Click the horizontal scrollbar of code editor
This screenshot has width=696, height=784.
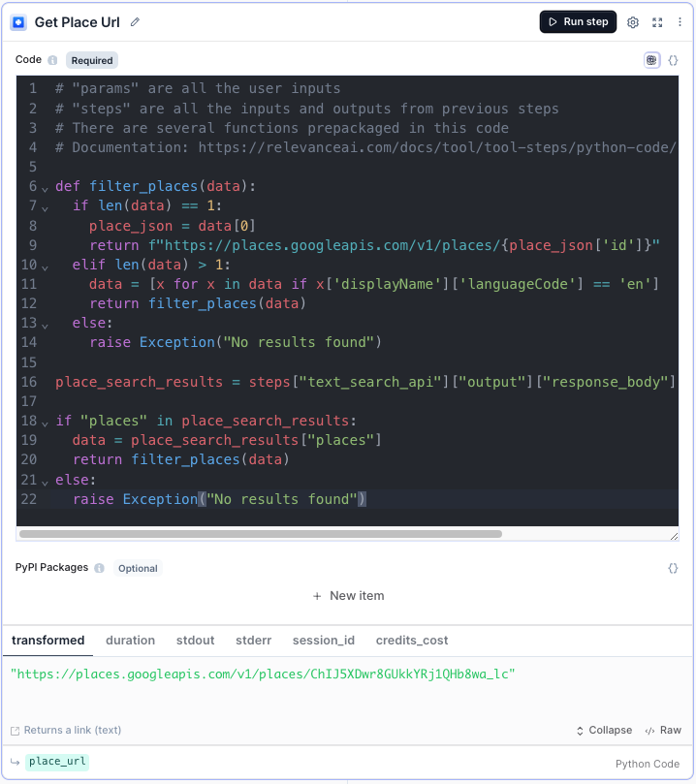261,534
